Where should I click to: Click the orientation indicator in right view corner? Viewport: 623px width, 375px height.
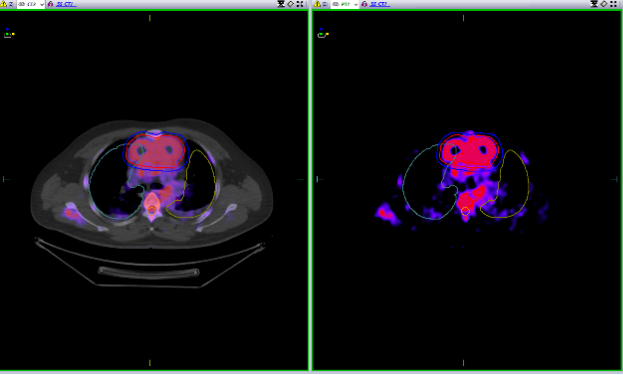point(323,33)
